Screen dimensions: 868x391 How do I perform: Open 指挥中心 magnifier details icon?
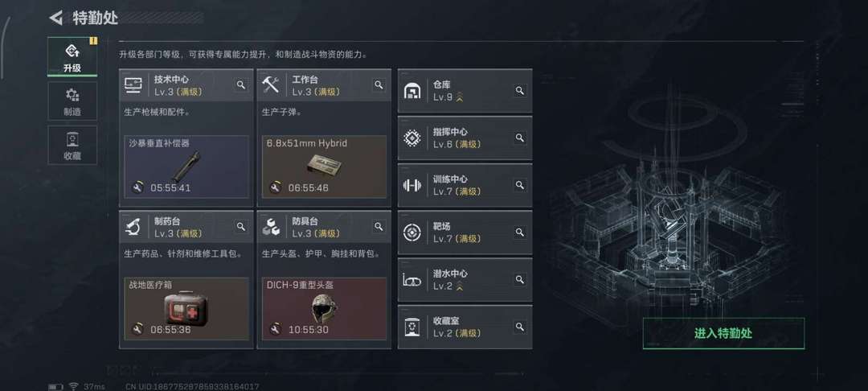pos(520,138)
